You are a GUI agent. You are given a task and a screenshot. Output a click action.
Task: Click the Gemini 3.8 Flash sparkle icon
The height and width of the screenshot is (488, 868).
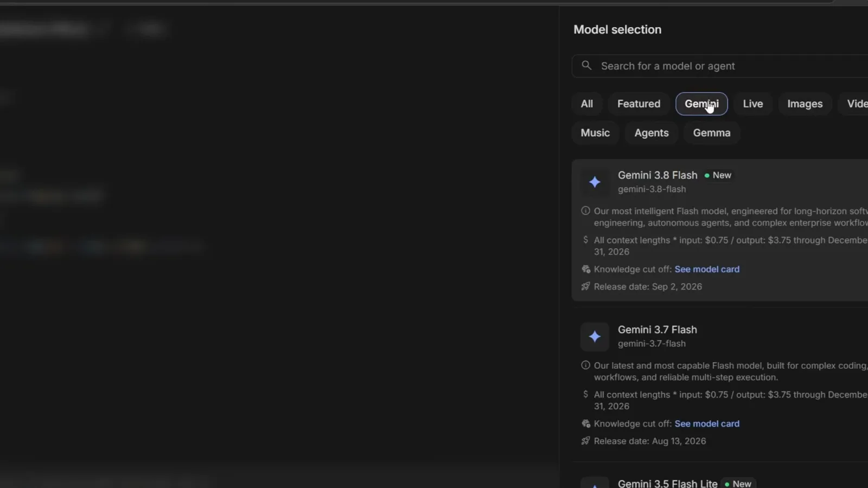(595, 182)
